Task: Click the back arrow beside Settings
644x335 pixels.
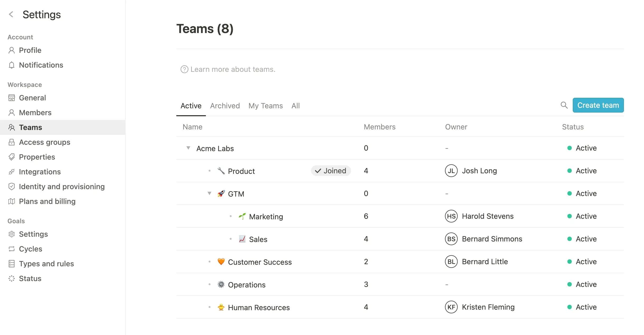Action: [x=11, y=14]
